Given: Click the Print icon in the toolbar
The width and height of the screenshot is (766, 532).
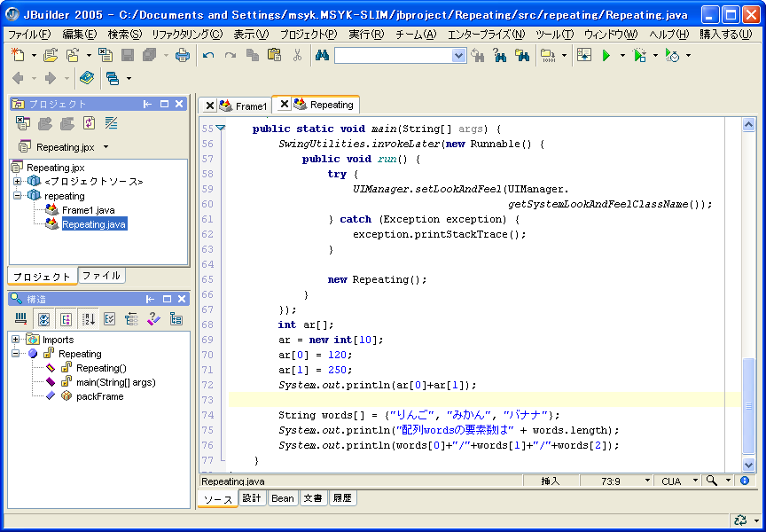Looking at the screenshot, I should pyautogui.click(x=183, y=55).
